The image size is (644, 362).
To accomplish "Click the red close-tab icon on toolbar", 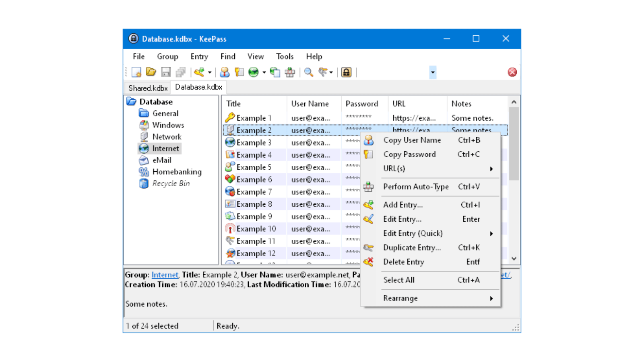I will [x=512, y=72].
